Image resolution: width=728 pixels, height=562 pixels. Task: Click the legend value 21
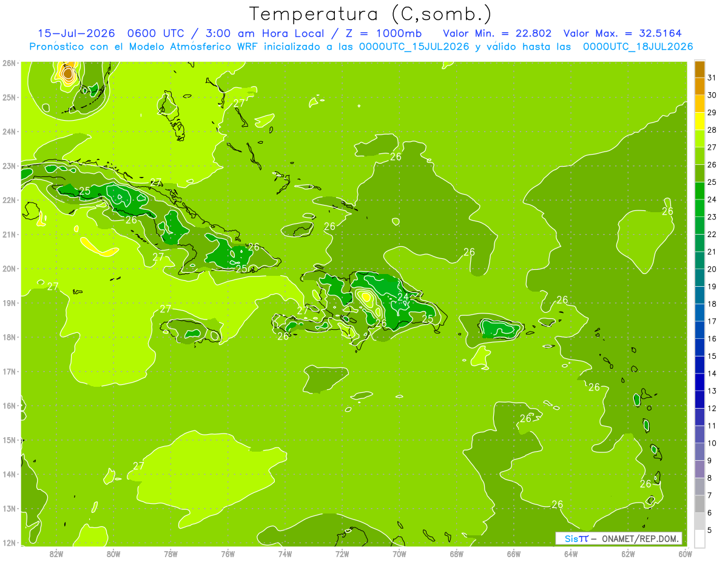(712, 252)
